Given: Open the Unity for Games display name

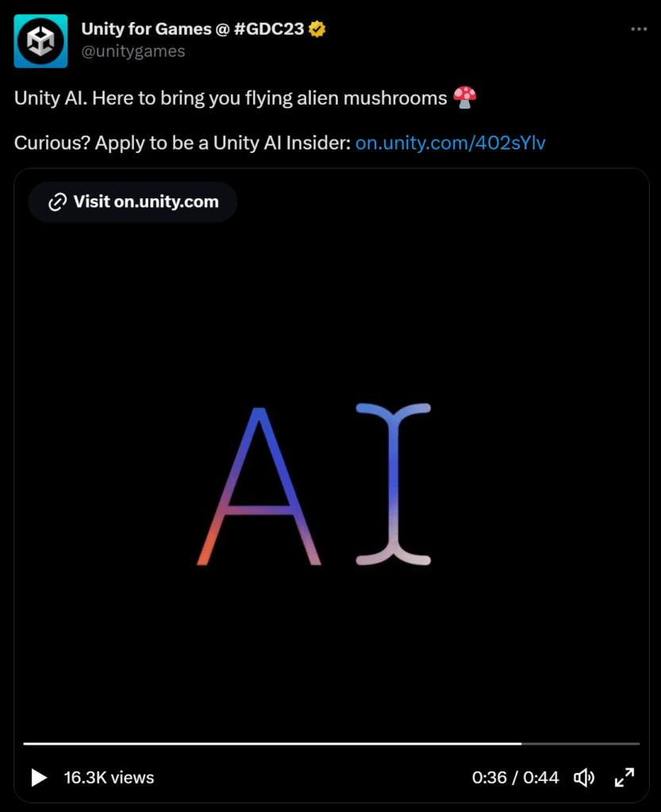Looking at the screenshot, I should (193, 29).
